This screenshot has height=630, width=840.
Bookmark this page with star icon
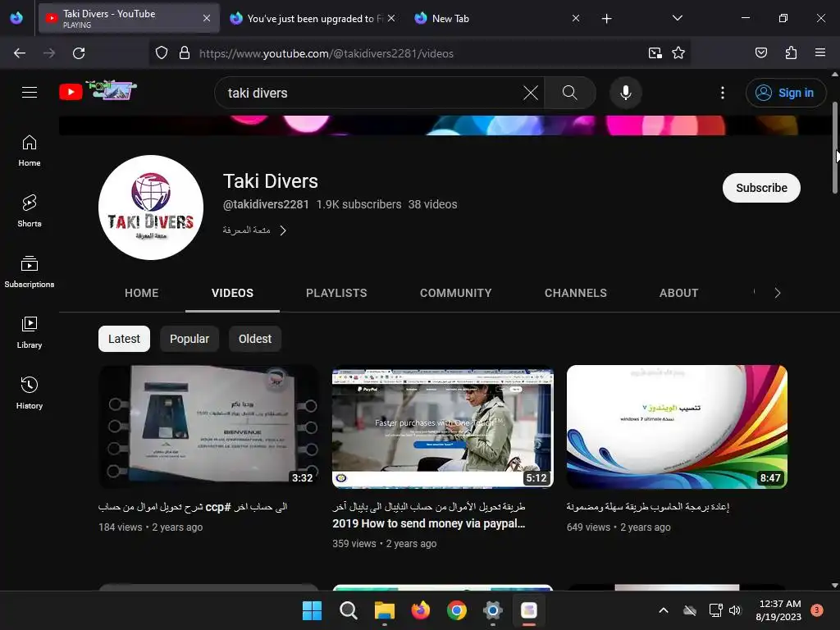coord(678,53)
